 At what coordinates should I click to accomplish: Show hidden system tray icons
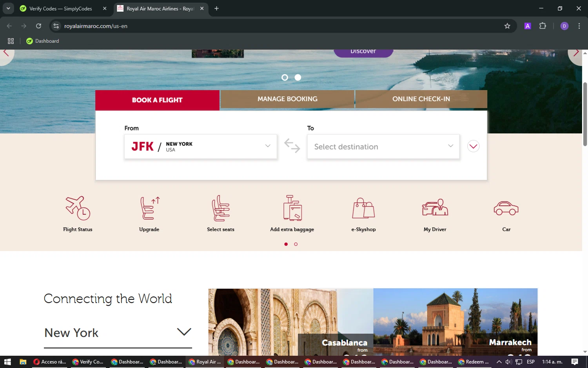(x=499, y=362)
